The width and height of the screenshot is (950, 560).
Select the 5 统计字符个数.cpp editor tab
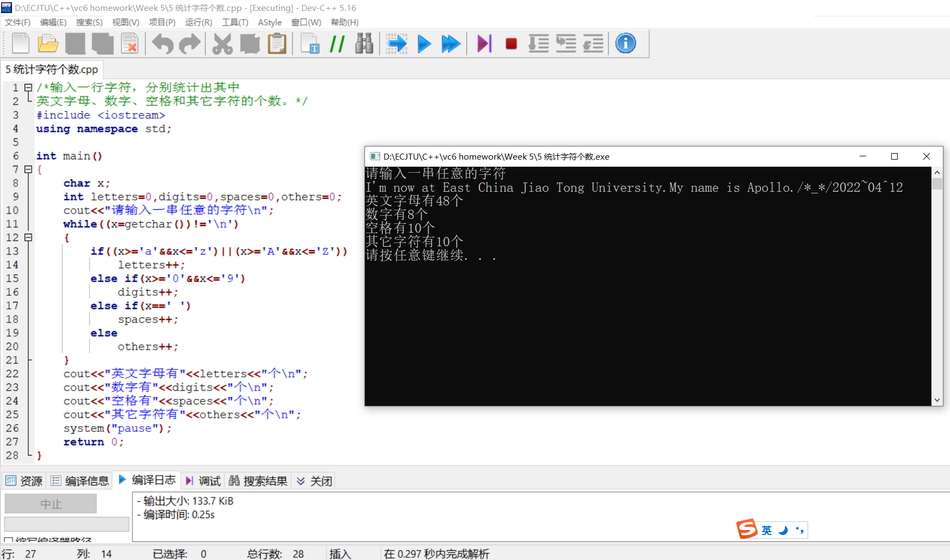pos(52,70)
